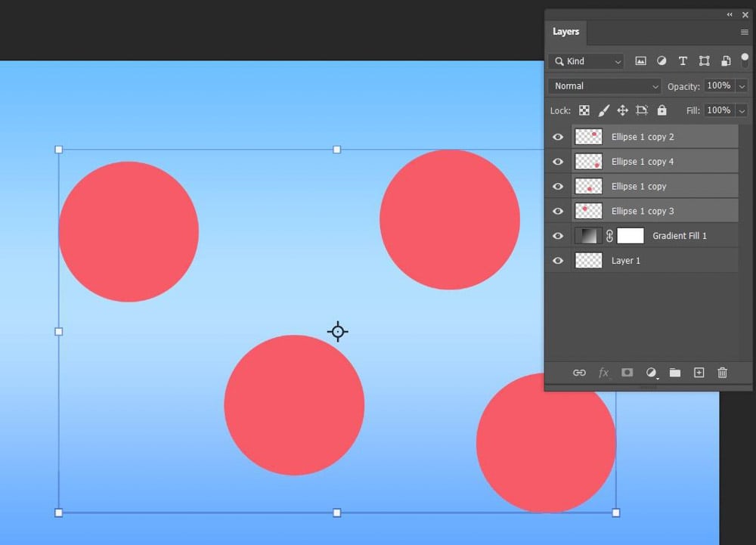756x545 pixels.
Task: Open the Layers panel options menu
Action: (x=745, y=33)
